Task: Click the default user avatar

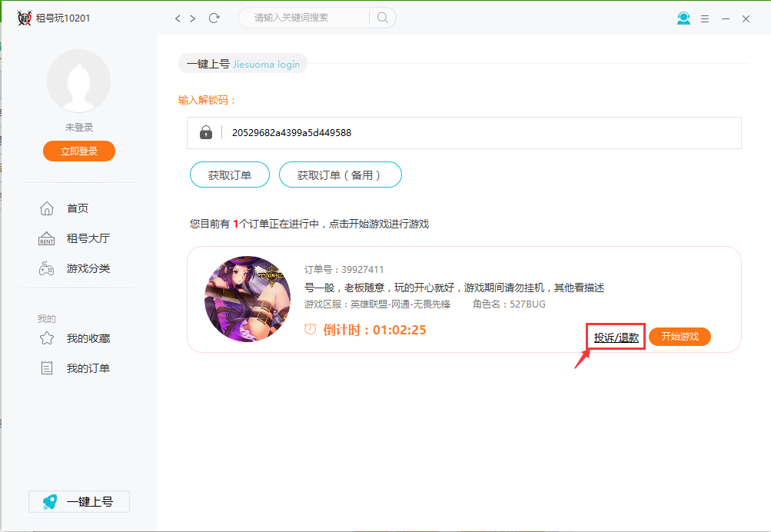Action: (x=78, y=81)
